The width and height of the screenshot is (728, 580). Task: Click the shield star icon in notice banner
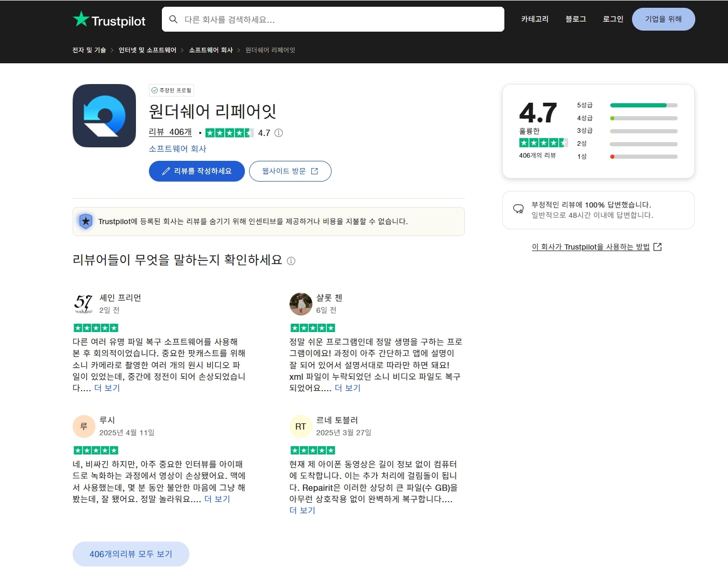click(x=86, y=222)
